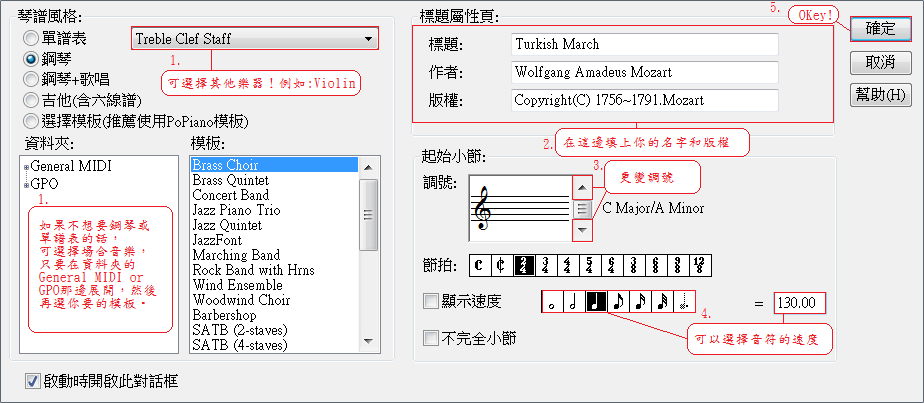924x403 pixels.
Task: Select the 5/4 time signature
Action: tap(590, 266)
